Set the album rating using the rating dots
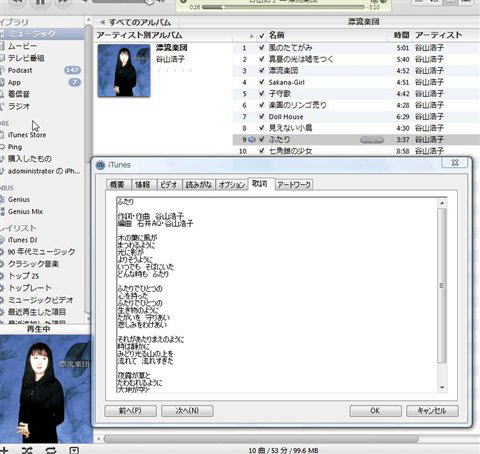This screenshot has height=454, width=480. pyautogui.click(x=174, y=70)
